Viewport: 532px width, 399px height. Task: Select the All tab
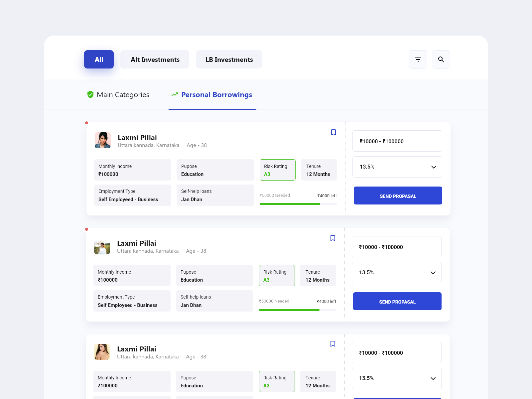pyautogui.click(x=99, y=60)
